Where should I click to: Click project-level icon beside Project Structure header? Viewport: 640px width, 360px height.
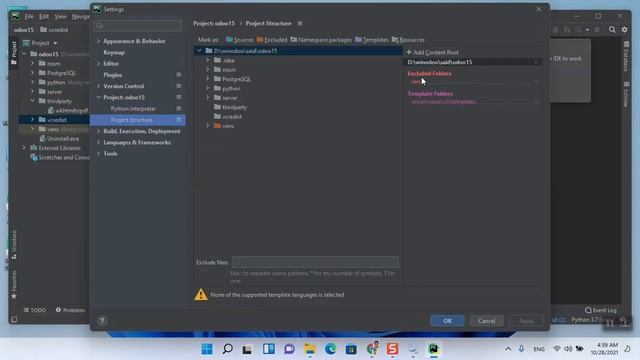[300, 23]
